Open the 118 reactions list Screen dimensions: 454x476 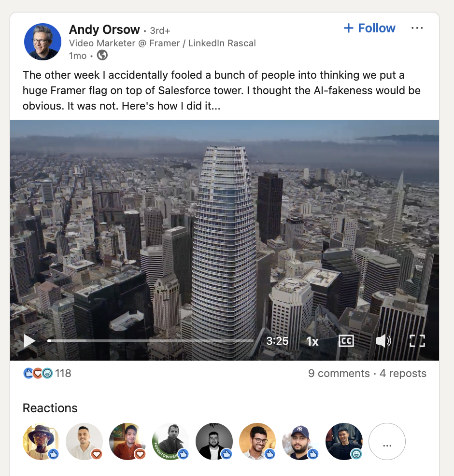pos(63,373)
